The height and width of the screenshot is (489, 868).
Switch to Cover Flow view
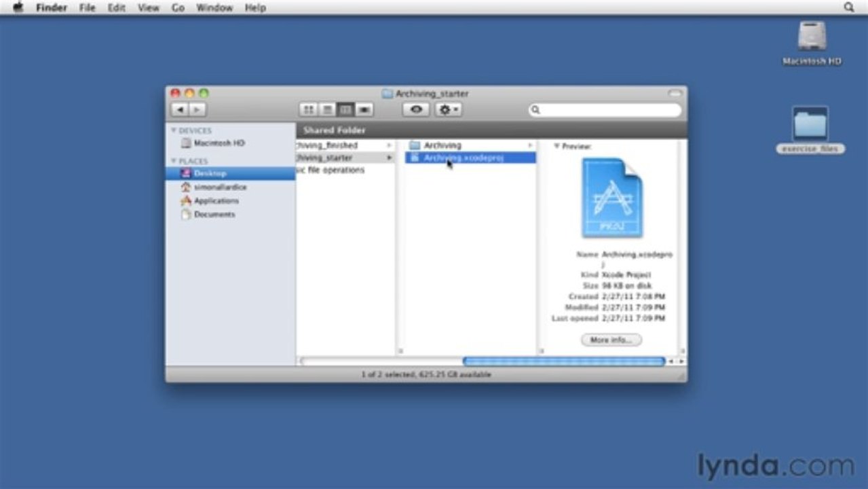pyautogui.click(x=364, y=109)
